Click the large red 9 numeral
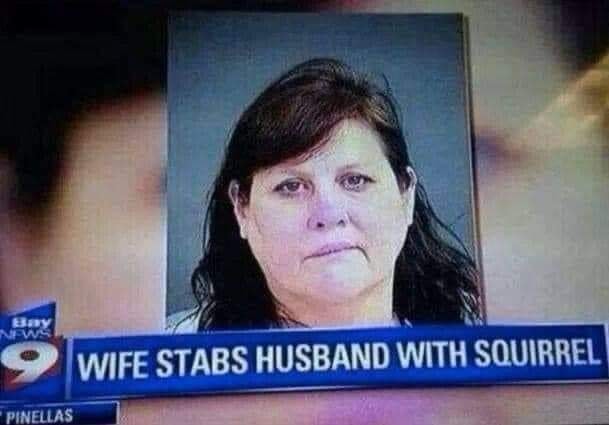Viewport: 609px width, 425px height. click(29, 362)
